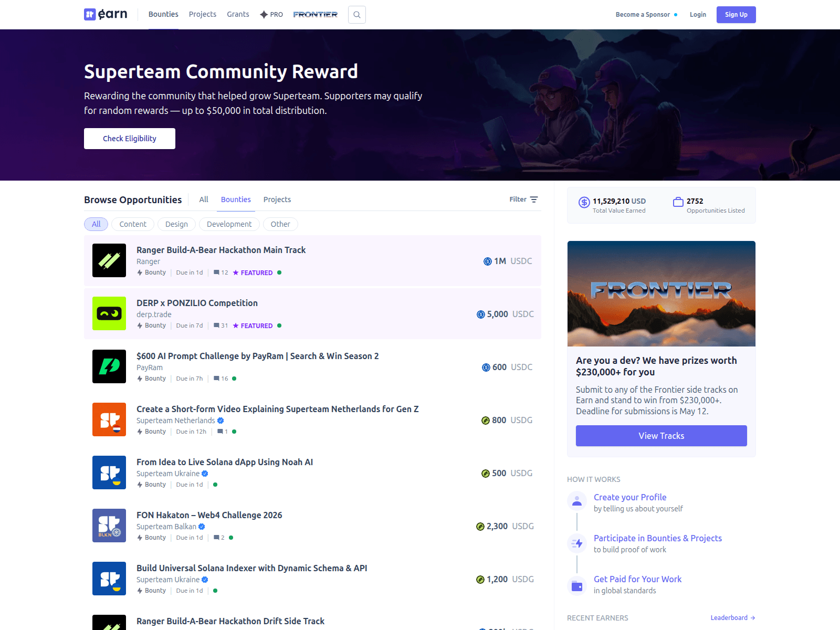
Task: Click the verified badge next to Superteam Ukraine
Action: point(205,473)
